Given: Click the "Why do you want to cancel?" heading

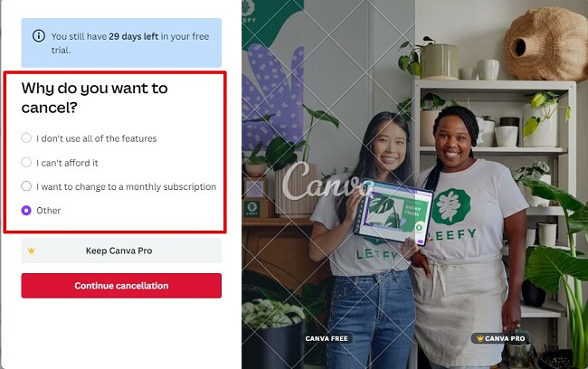Looking at the screenshot, I should pos(94,98).
